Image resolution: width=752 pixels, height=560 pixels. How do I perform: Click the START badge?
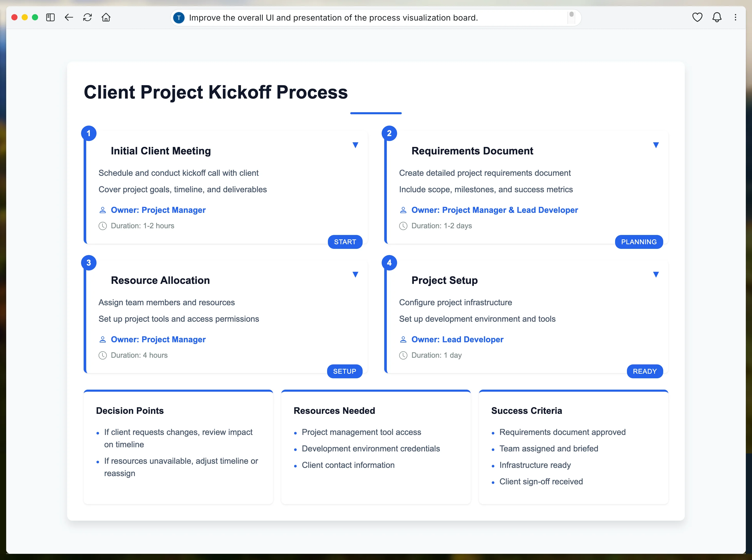pyautogui.click(x=345, y=242)
